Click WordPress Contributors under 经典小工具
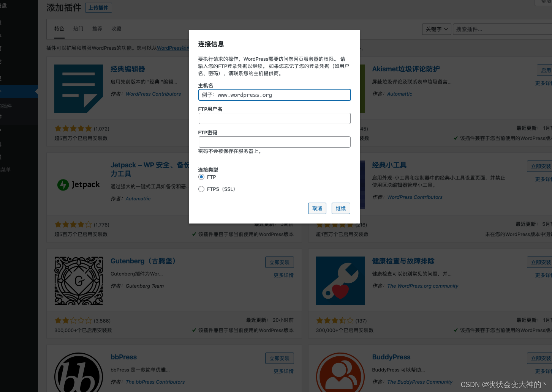Screen dimensions: 552x392 [415, 197]
